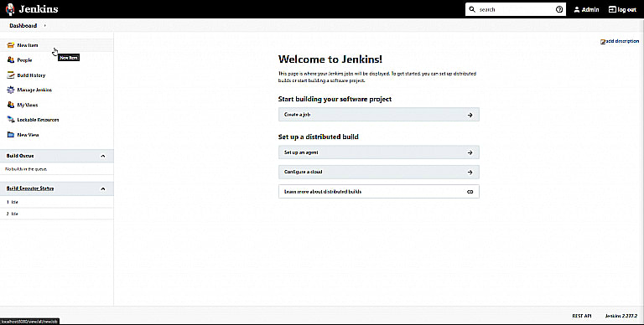Click the Lockable Resources icon
The image size is (644, 325).
pyautogui.click(x=11, y=120)
